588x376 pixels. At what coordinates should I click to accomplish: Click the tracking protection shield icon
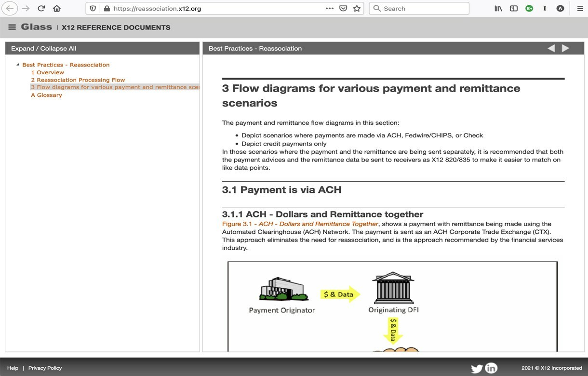pos(93,8)
